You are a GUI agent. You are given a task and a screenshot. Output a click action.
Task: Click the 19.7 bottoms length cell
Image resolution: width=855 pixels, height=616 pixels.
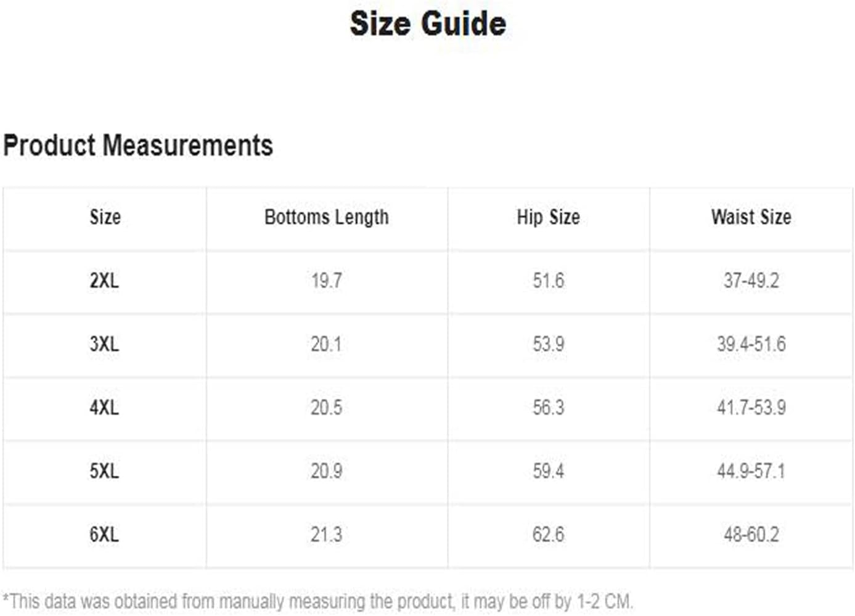(x=326, y=281)
